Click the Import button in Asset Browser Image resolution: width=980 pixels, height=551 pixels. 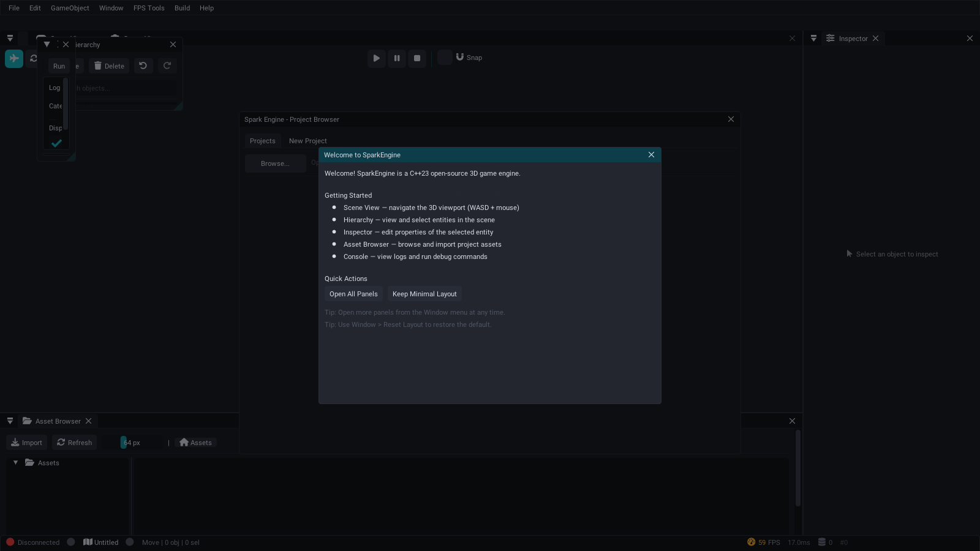(x=26, y=443)
